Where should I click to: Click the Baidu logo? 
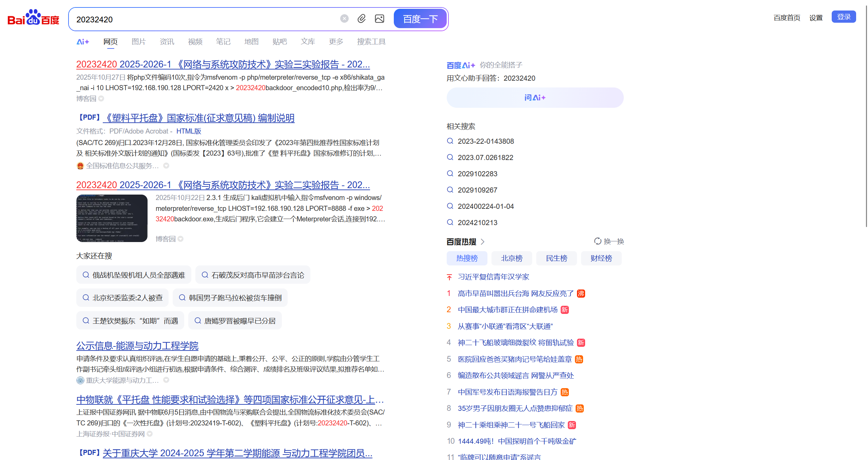click(x=33, y=19)
